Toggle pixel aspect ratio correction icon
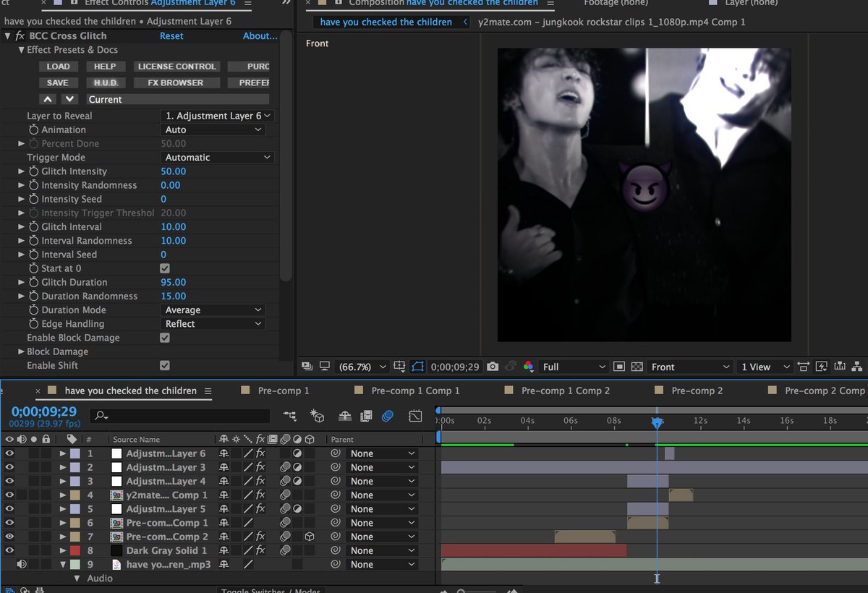Viewport: 868px width, 593px height. 804,367
